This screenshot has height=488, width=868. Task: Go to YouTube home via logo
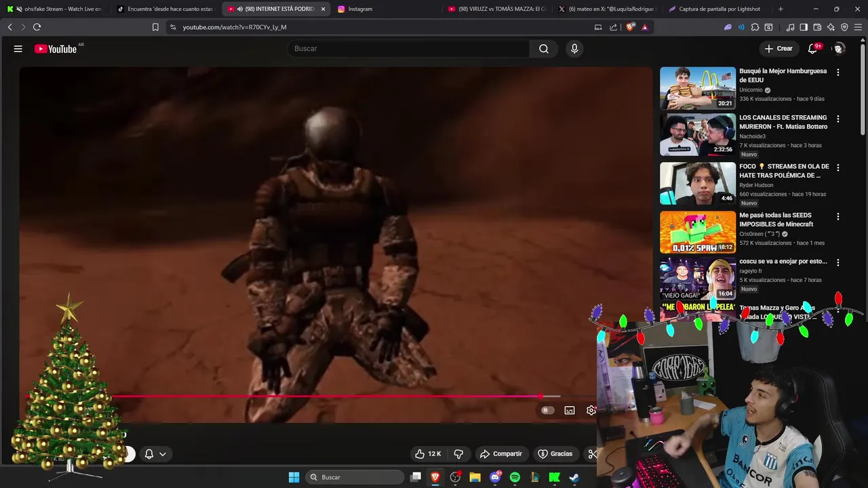tap(56, 49)
